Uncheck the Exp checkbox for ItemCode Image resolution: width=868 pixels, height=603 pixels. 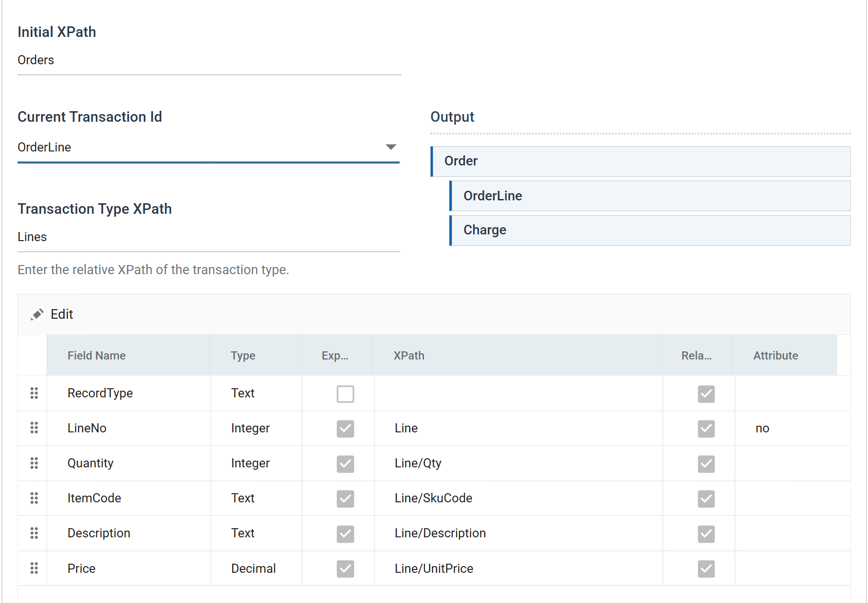coord(345,499)
